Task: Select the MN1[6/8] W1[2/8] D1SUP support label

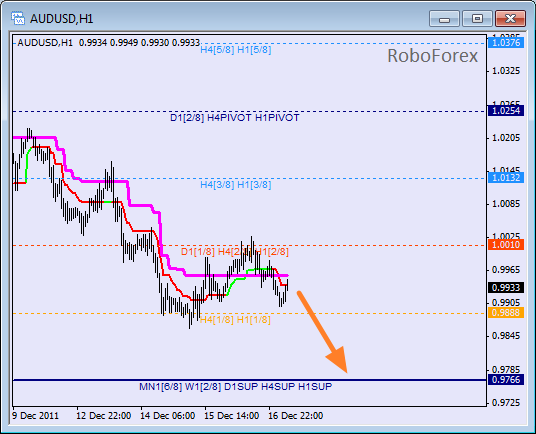Action: coord(236,387)
